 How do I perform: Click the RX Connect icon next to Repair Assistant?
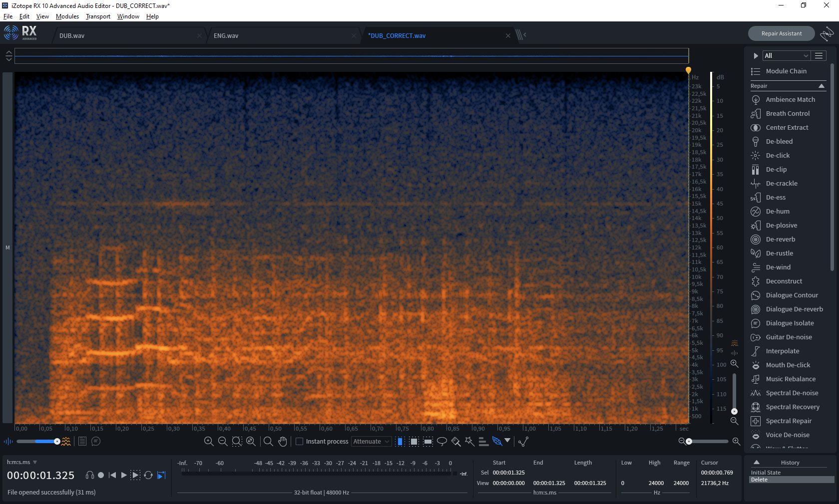(827, 34)
